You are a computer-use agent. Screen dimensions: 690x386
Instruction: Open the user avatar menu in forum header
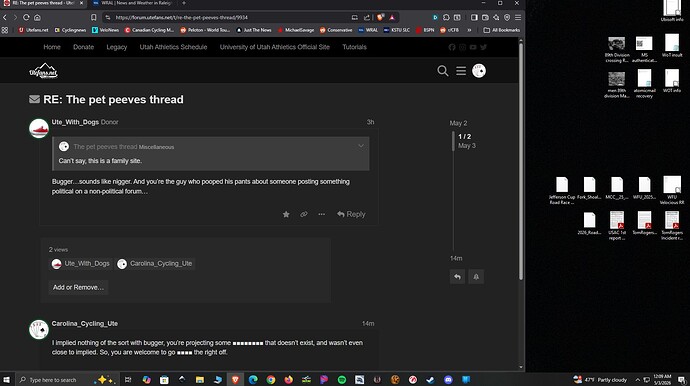pos(479,71)
